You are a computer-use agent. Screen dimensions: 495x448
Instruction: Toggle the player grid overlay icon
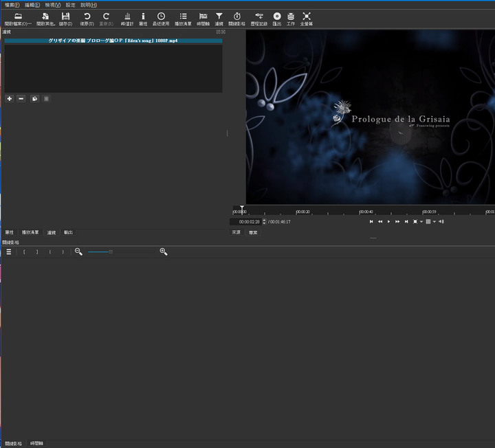pos(428,222)
